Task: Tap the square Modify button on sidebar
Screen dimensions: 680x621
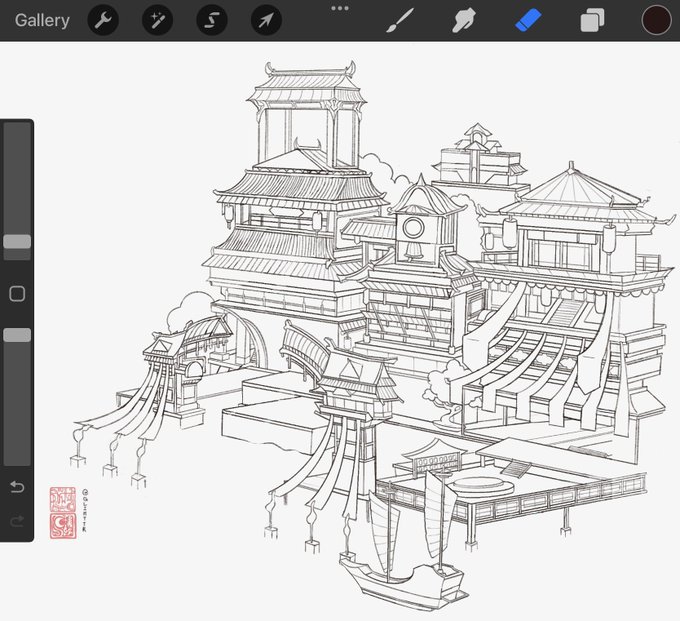Action: (17, 294)
